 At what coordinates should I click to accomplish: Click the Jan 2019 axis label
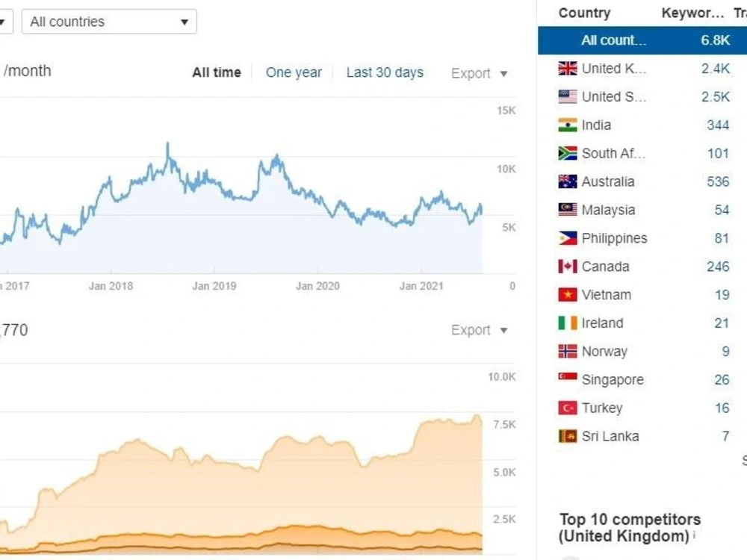[x=214, y=286]
